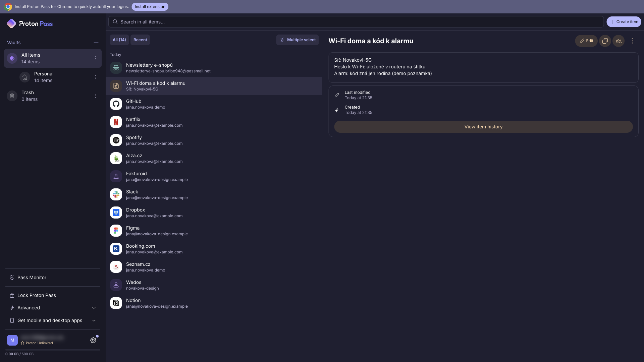Enable Multiple select mode

point(298,40)
